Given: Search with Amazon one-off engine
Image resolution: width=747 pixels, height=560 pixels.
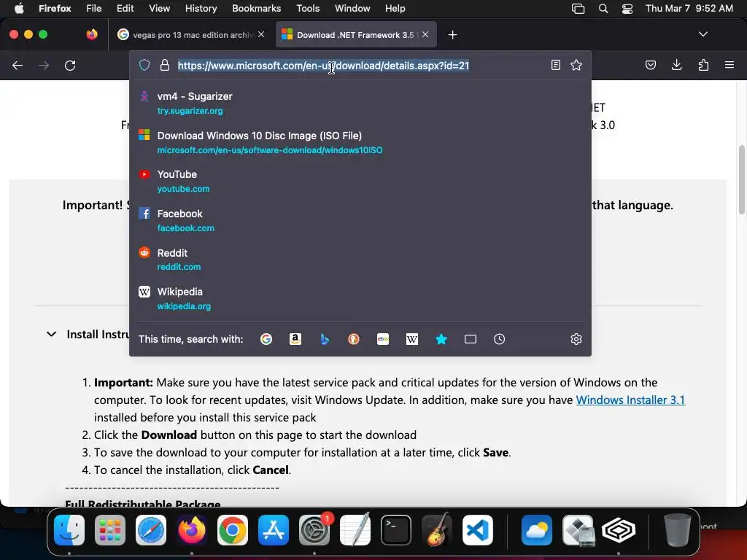Looking at the screenshot, I should (295, 339).
